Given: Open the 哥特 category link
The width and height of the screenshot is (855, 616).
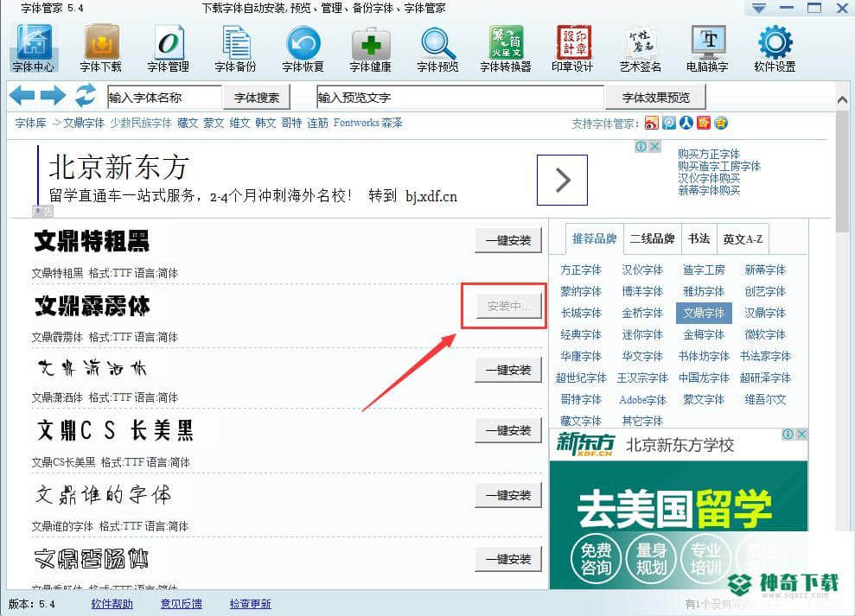Looking at the screenshot, I should point(291,124).
